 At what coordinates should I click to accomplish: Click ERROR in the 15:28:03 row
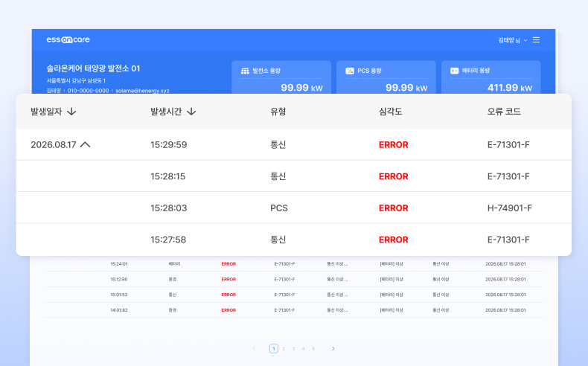[394, 208]
